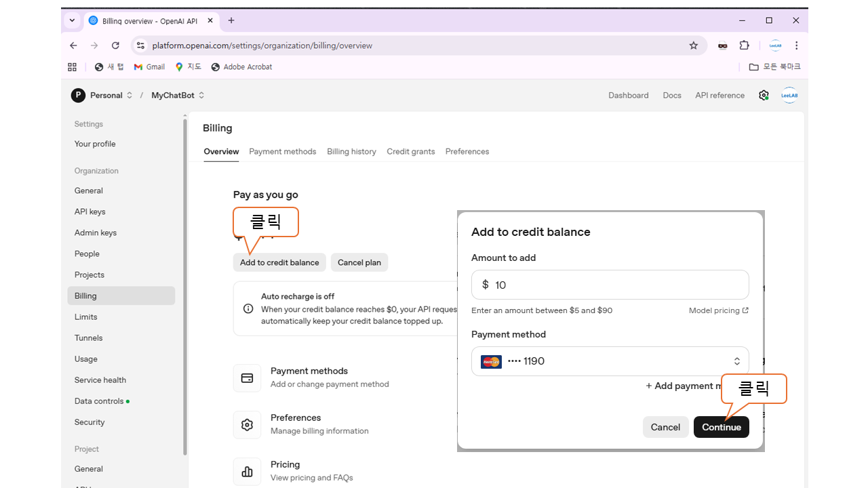The image size is (868, 488).
Task: Switch to the Billing history tab
Action: pyautogui.click(x=351, y=152)
